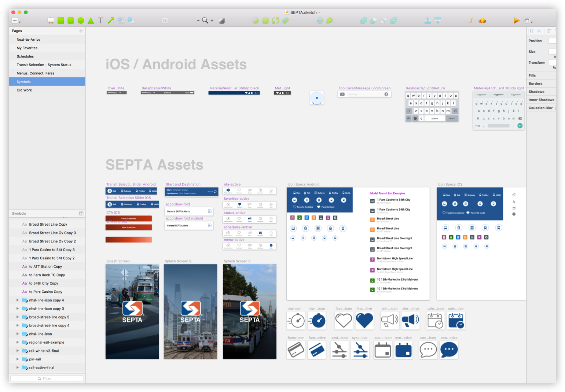
Task: Select the Text tool
Action: click(101, 21)
